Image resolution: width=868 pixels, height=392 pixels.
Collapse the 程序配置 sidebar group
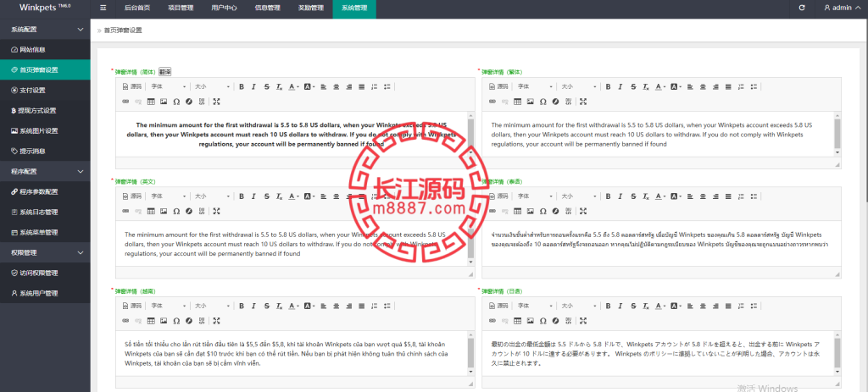click(45, 171)
